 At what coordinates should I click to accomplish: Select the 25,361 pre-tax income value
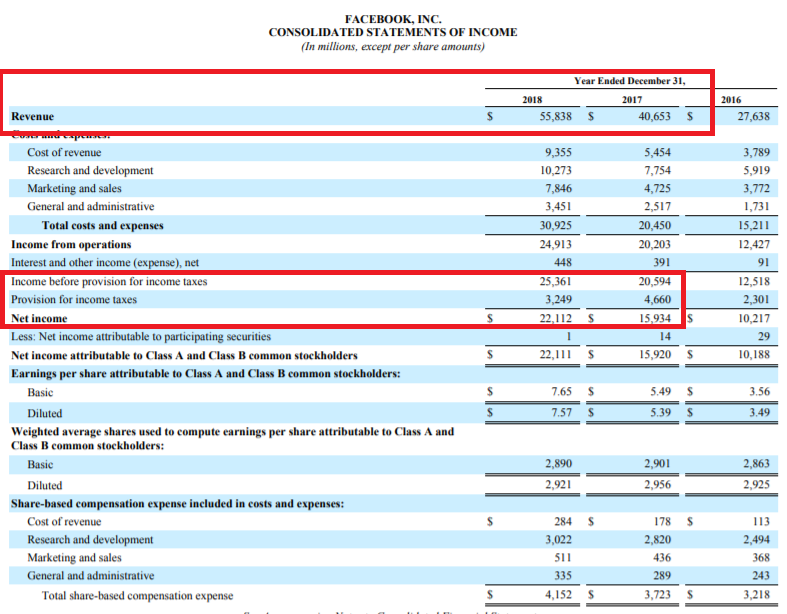click(556, 282)
